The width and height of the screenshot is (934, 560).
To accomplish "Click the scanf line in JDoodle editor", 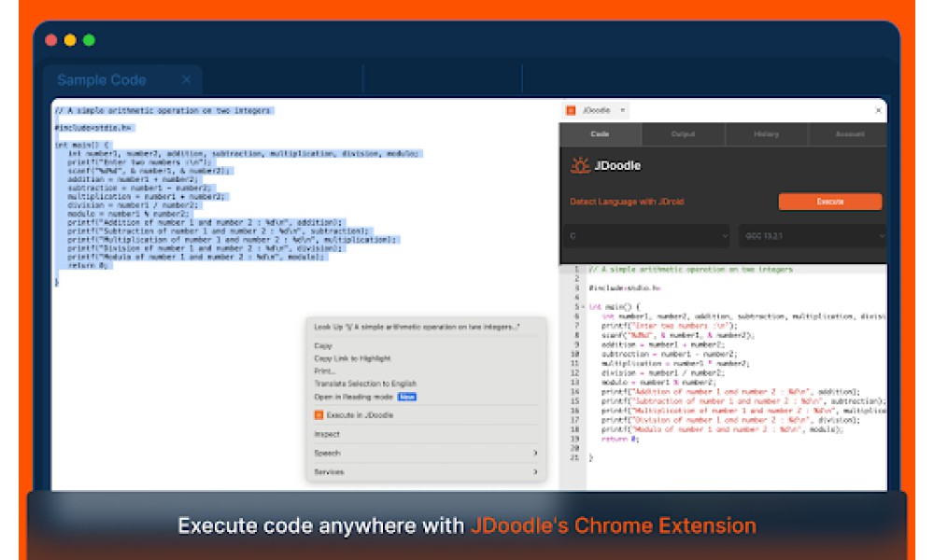I will [x=677, y=336].
